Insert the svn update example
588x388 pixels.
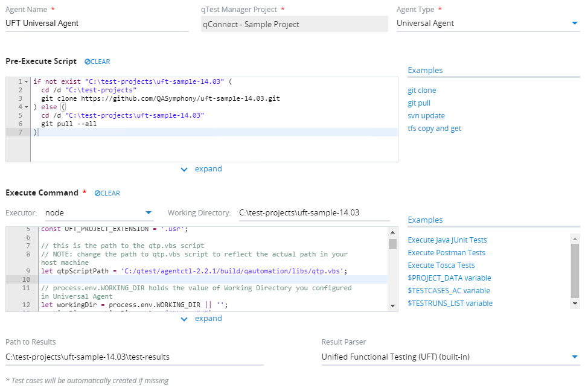click(426, 116)
